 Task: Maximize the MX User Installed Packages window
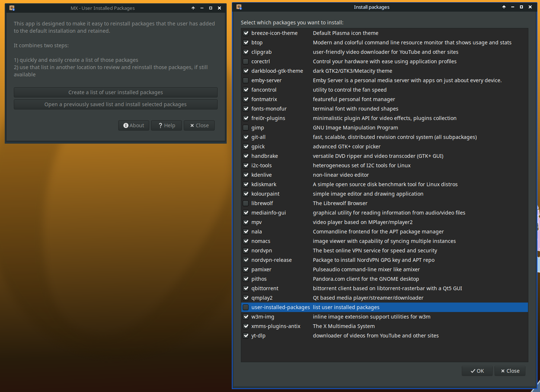(x=211, y=8)
